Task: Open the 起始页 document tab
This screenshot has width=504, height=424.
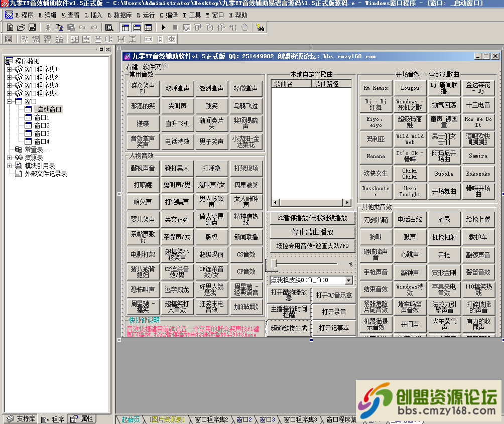Action: (131, 419)
